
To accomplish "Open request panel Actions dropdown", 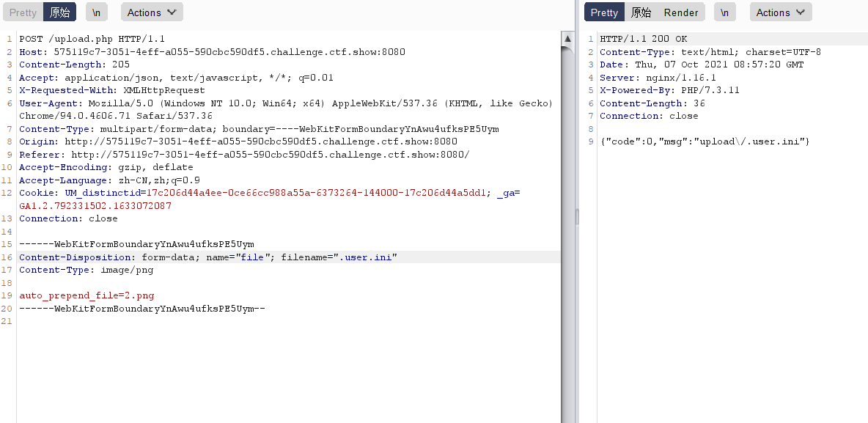I will 152,12.
